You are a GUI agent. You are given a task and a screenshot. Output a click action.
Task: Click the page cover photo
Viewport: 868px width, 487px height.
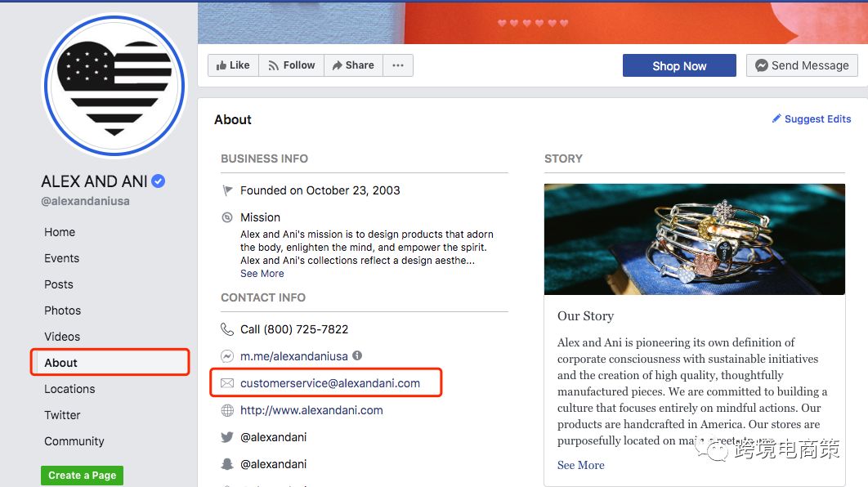pyautogui.click(x=533, y=22)
